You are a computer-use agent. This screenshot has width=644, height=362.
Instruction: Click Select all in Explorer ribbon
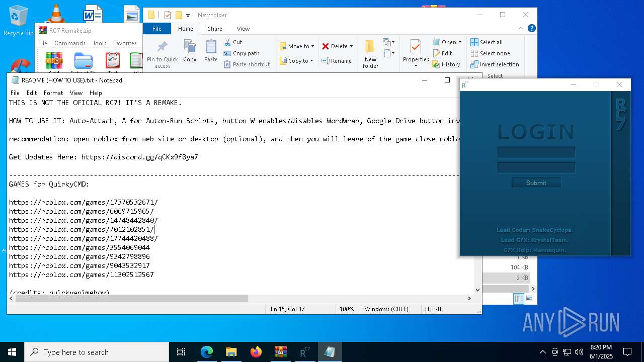pos(487,42)
